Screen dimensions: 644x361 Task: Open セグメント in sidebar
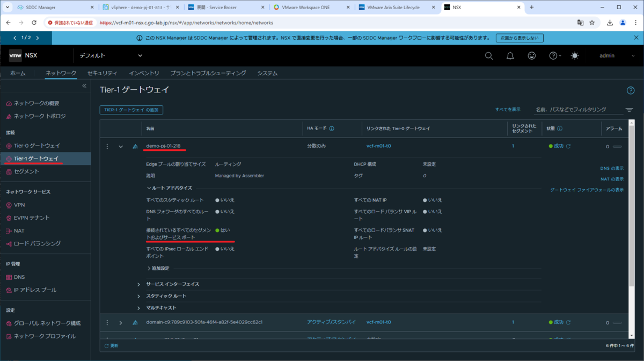[26, 171]
